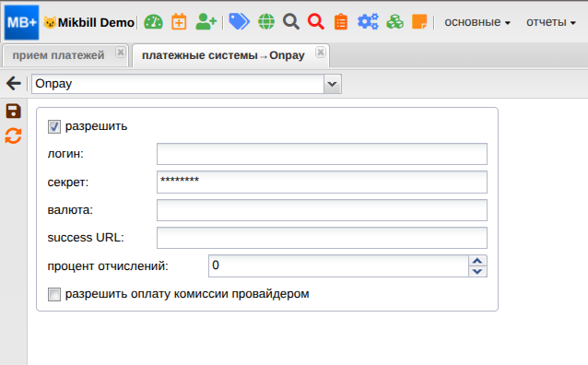Decrease процент отчислений with the down arrow
Viewport: 588px width, 365px height.
tap(477, 271)
